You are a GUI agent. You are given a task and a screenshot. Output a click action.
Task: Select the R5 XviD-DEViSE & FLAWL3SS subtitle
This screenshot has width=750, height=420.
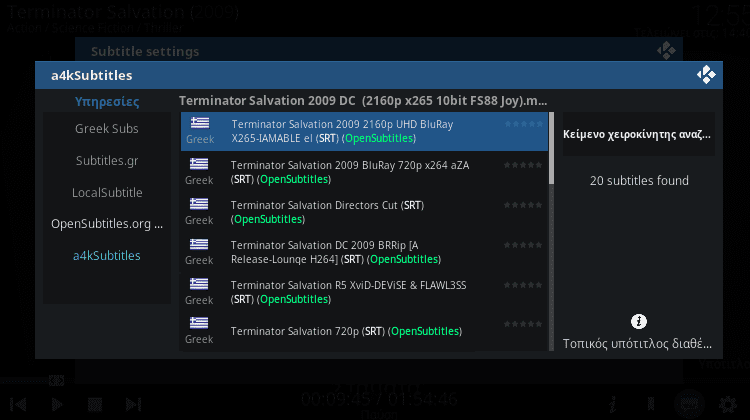point(364,292)
